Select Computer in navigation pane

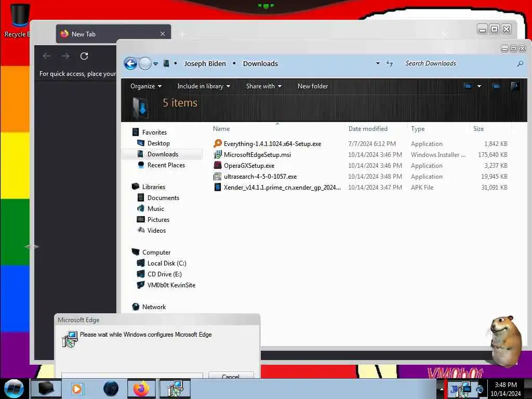pyautogui.click(x=156, y=252)
